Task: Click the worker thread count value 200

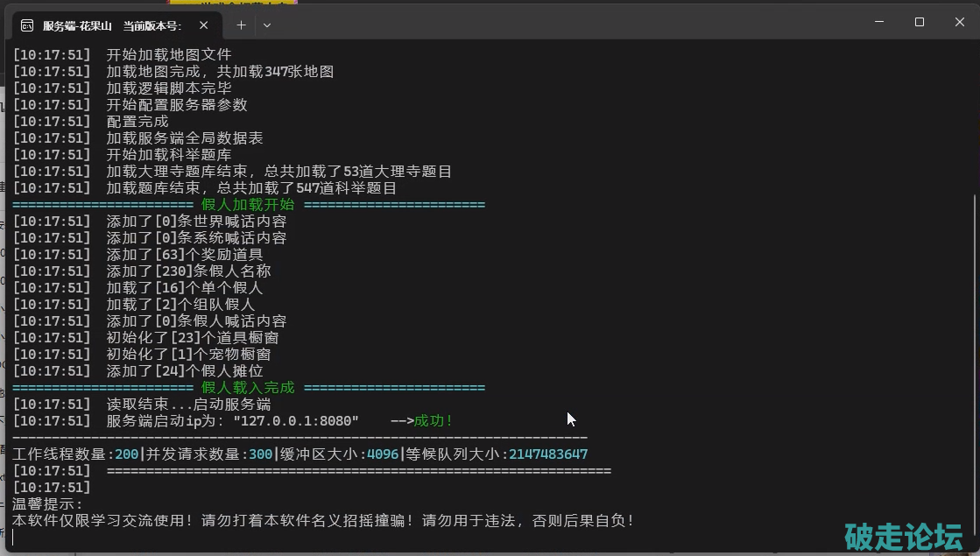Action: [126, 454]
